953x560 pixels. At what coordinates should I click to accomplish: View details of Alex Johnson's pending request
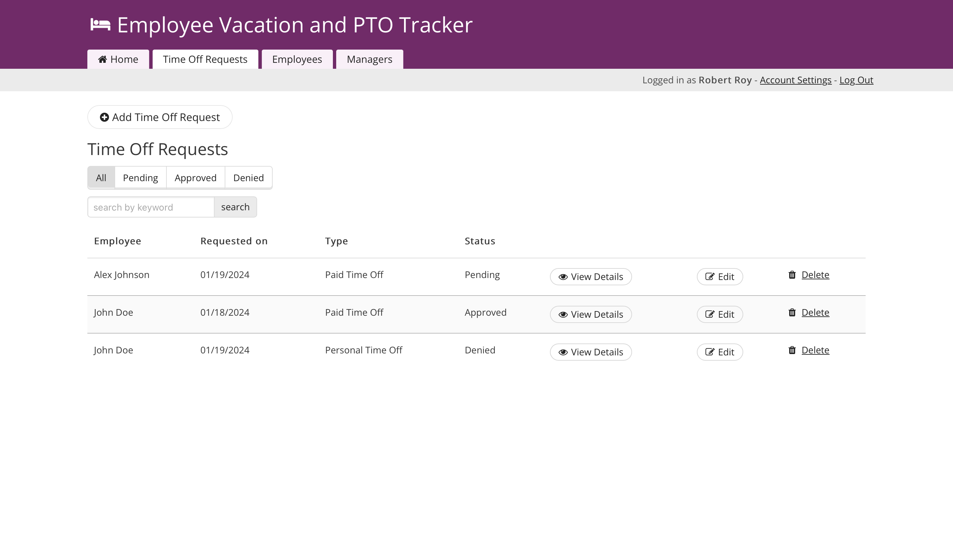point(590,277)
